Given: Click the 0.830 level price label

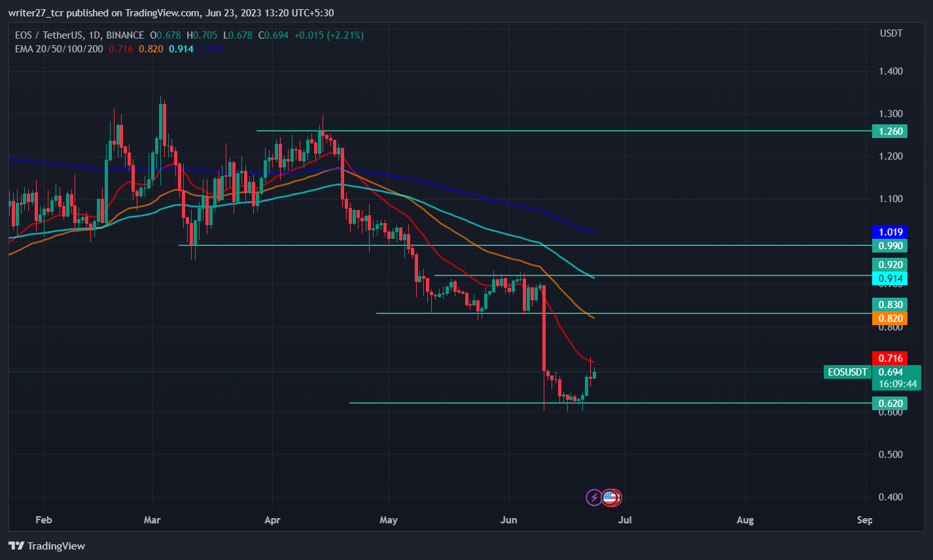Looking at the screenshot, I should tap(890, 305).
